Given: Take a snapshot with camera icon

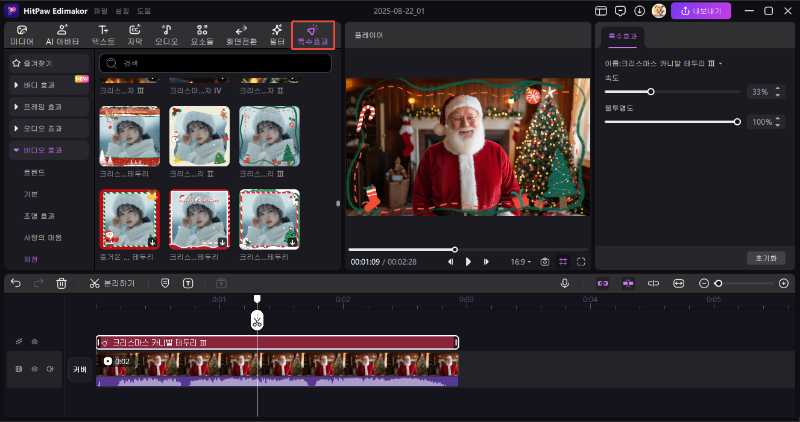Looking at the screenshot, I should [545, 262].
